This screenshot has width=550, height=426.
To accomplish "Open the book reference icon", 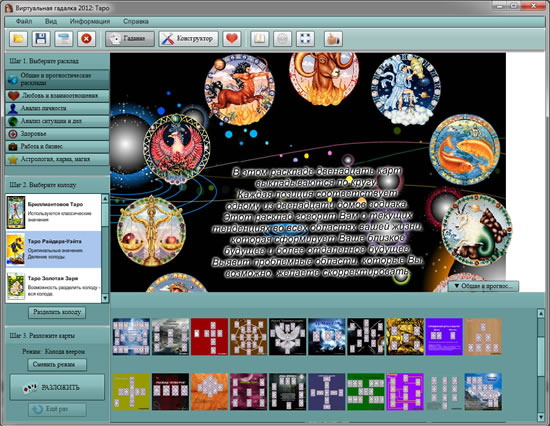I will [260, 39].
